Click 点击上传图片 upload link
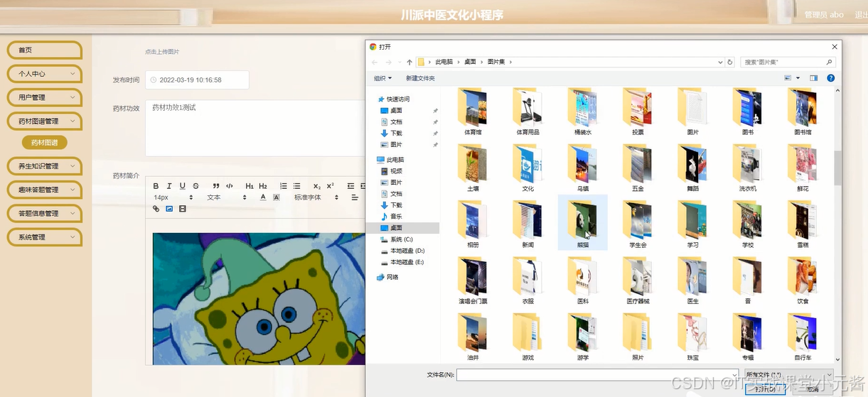Screen dimensions: 868x397 [x=162, y=52]
